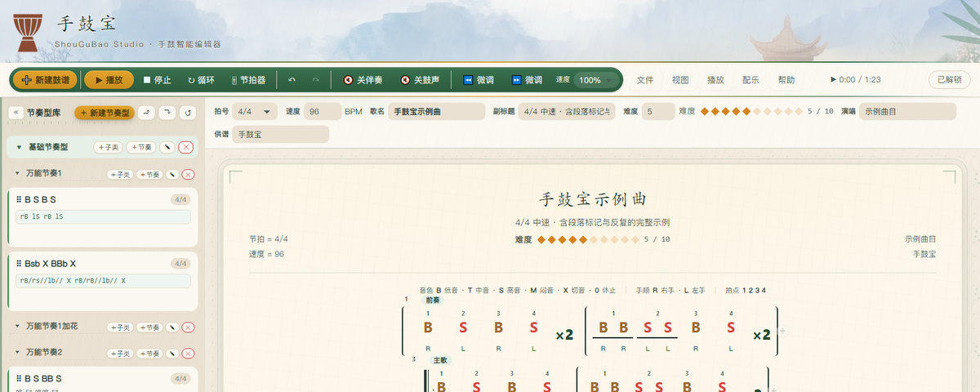Stop playback with the 停止 button

point(157,80)
